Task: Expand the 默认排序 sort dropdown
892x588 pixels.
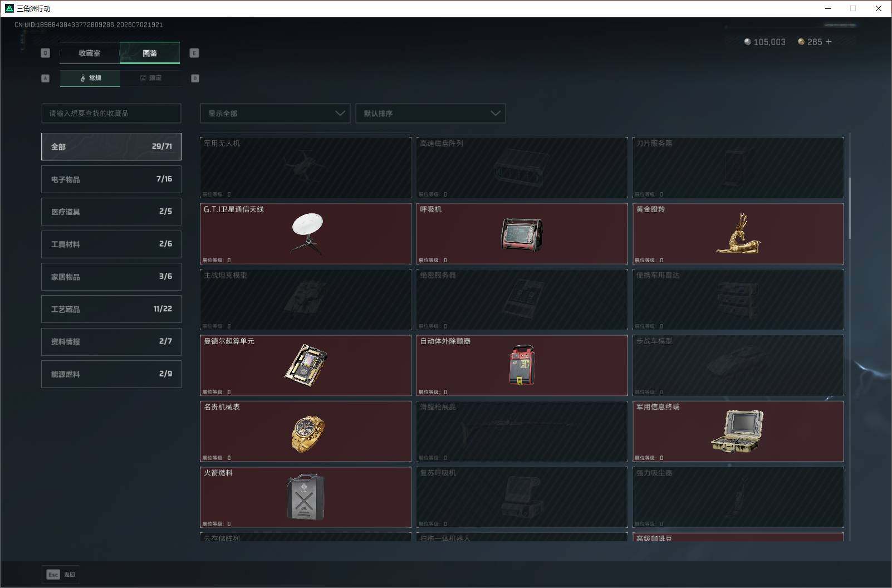Action: click(x=430, y=113)
